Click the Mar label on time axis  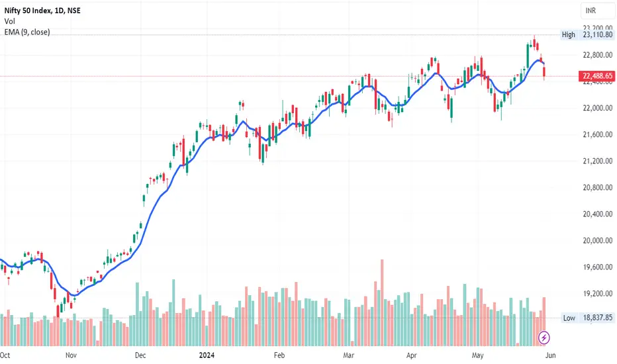(x=348, y=355)
